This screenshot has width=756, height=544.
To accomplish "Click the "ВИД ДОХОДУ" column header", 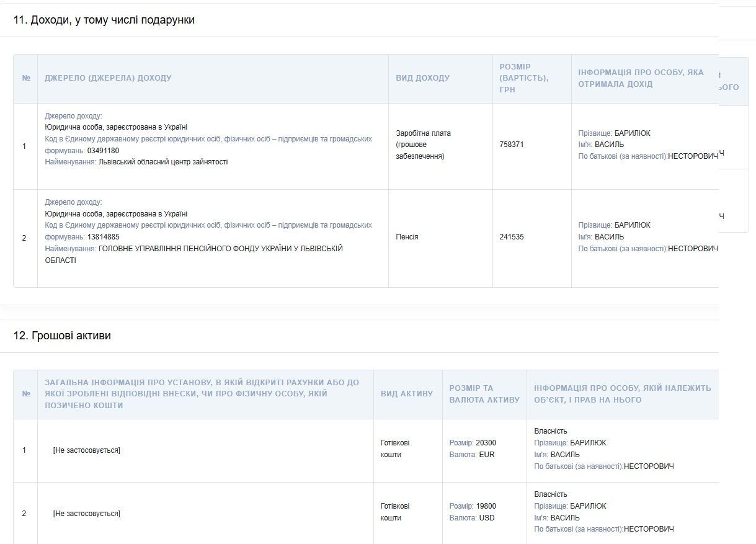I will [422, 78].
